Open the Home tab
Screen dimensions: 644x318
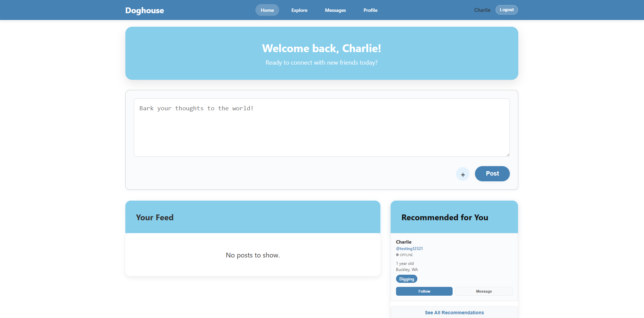coord(267,10)
